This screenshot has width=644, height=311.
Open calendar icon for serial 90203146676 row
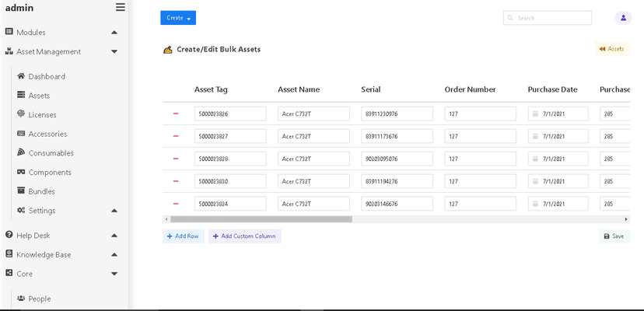coord(535,204)
